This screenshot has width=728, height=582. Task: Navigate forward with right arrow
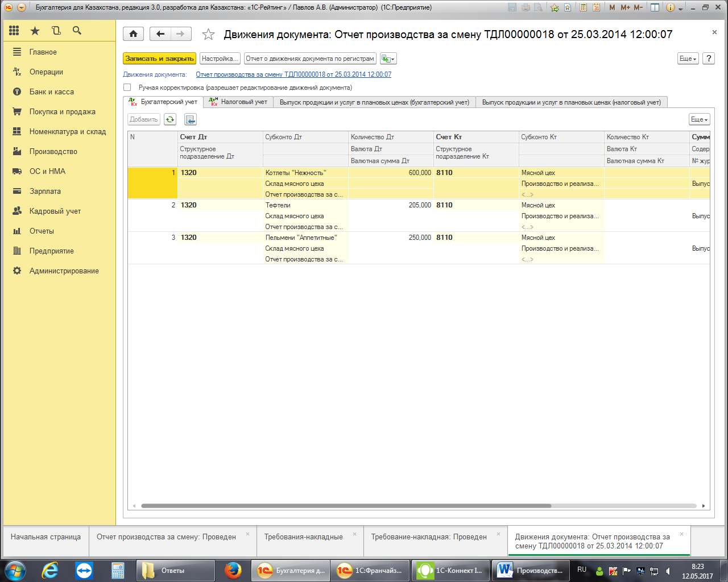point(180,34)
